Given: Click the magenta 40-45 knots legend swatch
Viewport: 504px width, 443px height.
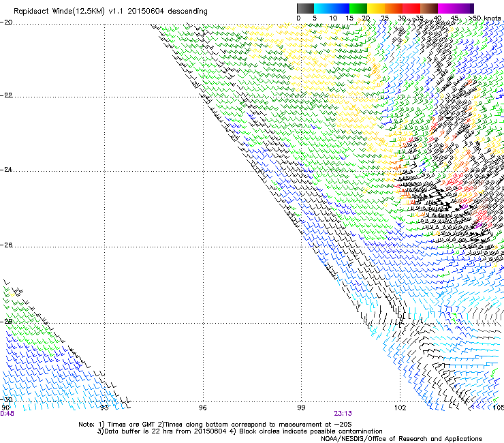Looking at the screenshot, I should point(447,8).
